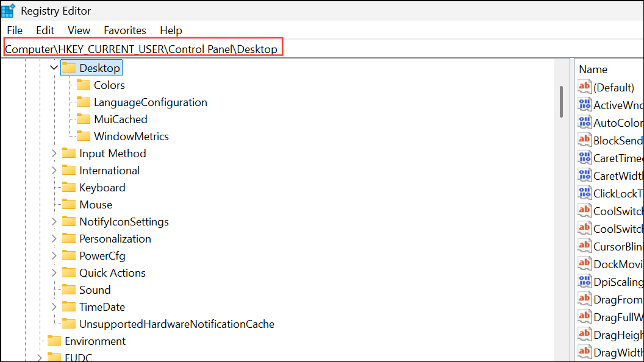
Task: Click the DWORD icon beside ActiveWnd value
Action: click(584, 104)
